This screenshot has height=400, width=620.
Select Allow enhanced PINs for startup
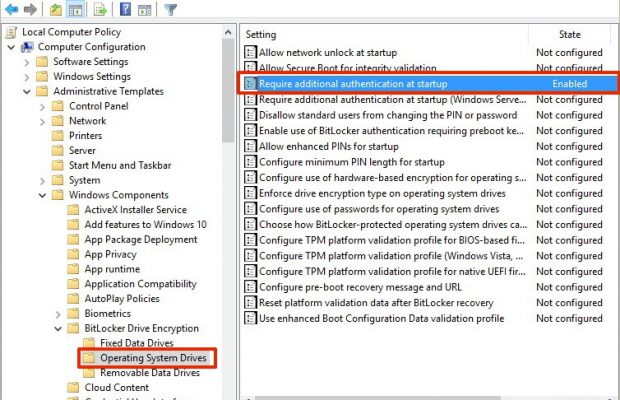coord(328,146)
